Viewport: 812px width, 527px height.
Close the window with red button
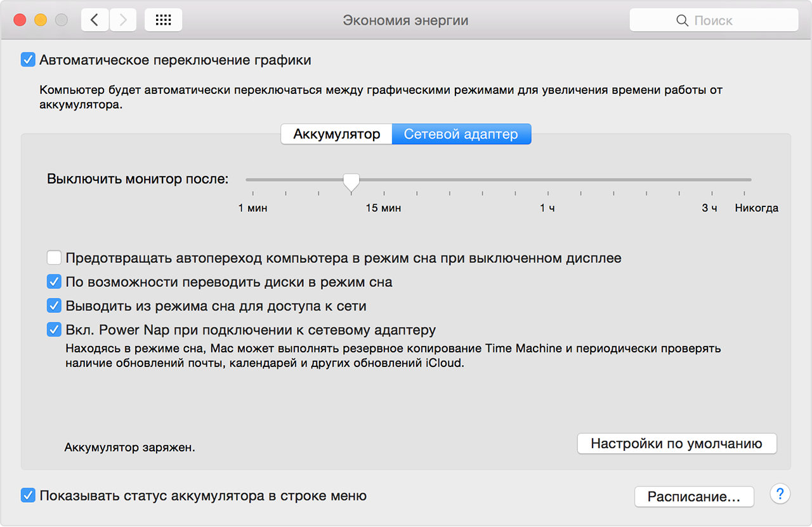[x=20, y=20]
